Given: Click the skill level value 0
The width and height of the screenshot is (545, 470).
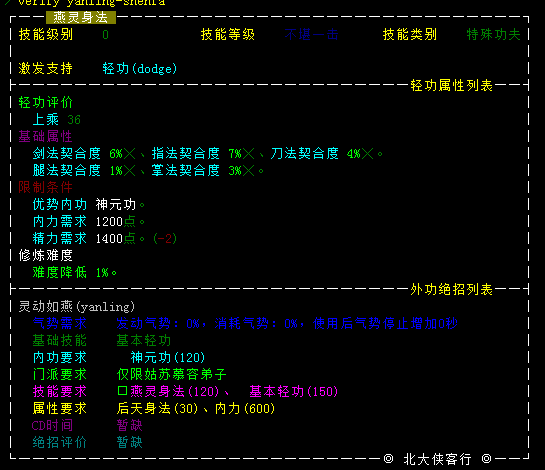Looking at the screenshot, I should point(105,35).
